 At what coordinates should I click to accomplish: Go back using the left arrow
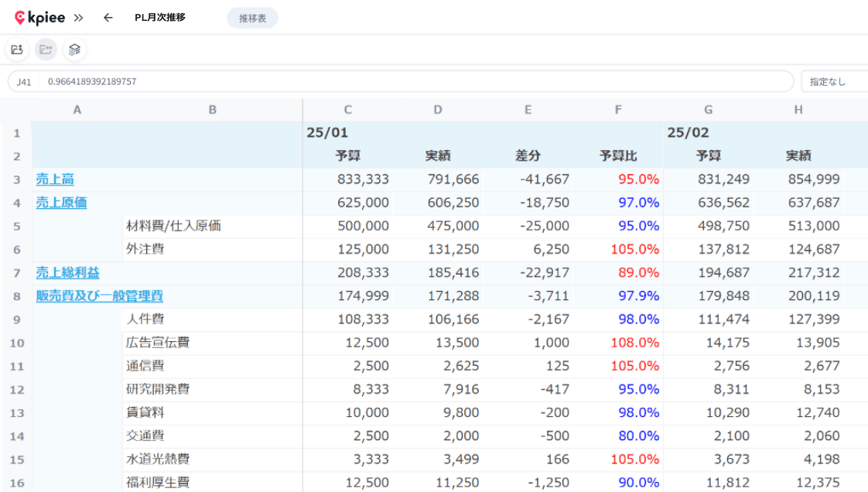click(x=108, y=18)
